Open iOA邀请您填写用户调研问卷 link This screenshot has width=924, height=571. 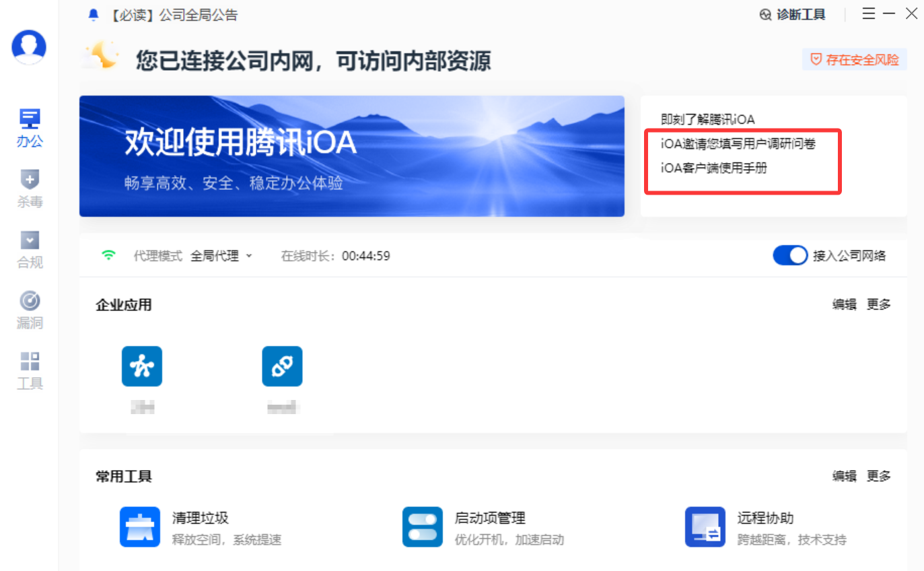pyautogui.click(x=738, y=143)
